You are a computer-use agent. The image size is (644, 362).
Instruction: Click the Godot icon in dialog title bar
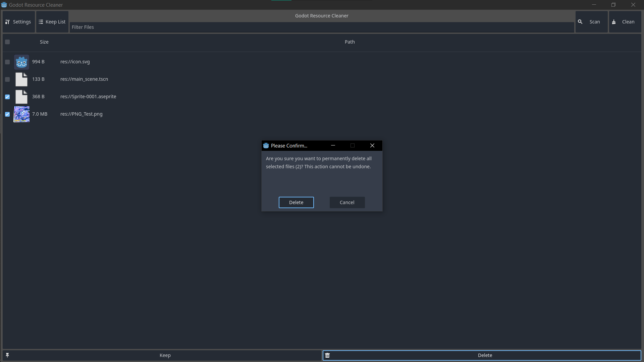(x=266, y=145)
